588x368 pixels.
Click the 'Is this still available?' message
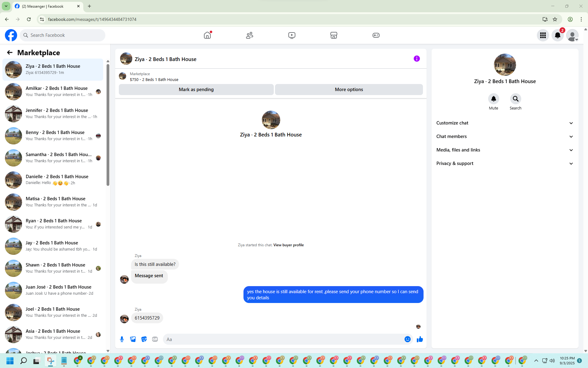(x=155, y=264)
